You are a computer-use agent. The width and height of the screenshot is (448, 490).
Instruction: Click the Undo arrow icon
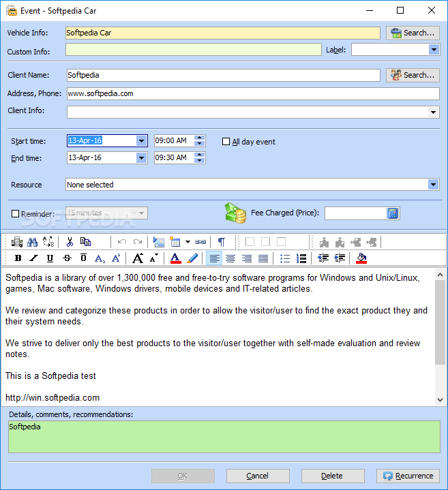[121, 242]
